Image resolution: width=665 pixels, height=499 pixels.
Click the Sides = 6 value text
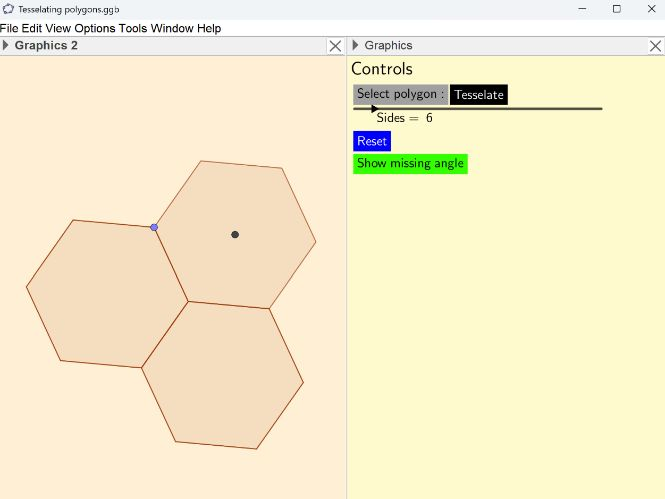pos(404,118)
